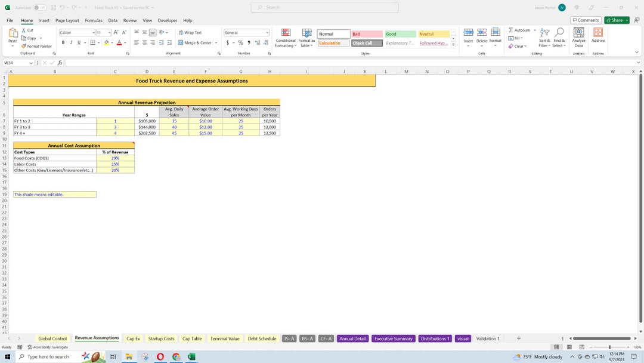644x363 pixels.
Task: Click the Comments button
Action: click(x=586, y=20)
